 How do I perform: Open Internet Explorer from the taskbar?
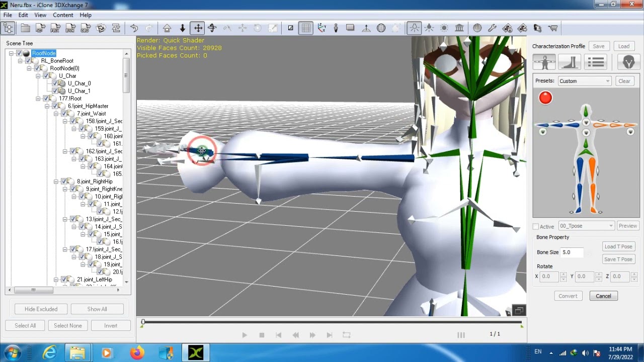pos(49,353)
